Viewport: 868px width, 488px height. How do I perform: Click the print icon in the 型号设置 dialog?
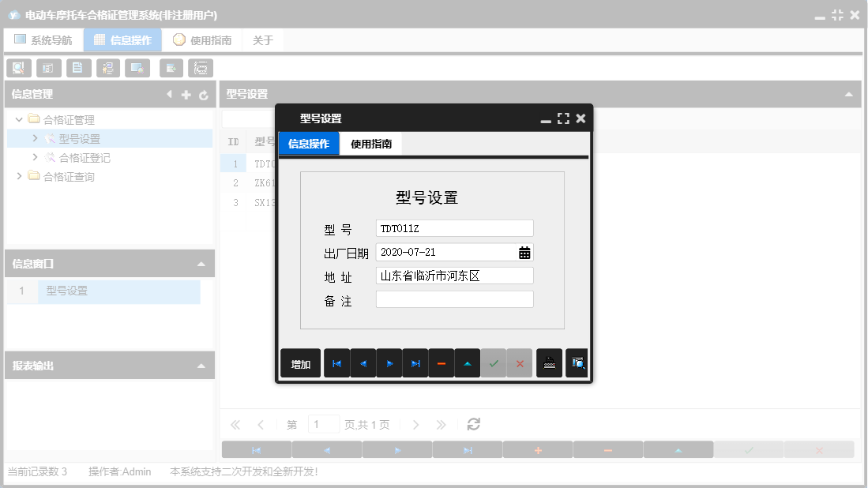(549, 362)
